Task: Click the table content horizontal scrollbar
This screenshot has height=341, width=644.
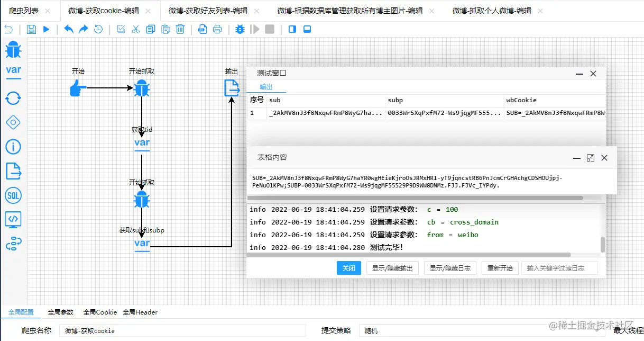Action: tap(415, 198)
